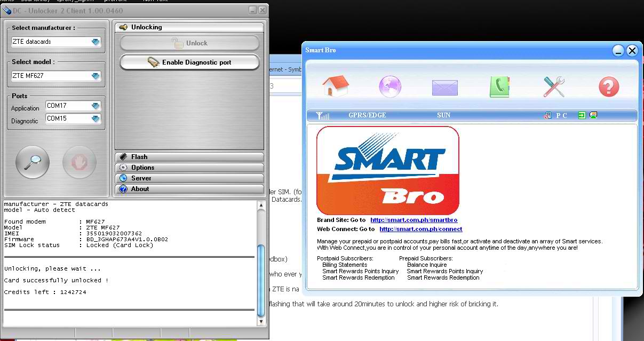Open the smart.com.ph/smartbro link
This screenshot has height=341, width=644.
coord(414,220)
